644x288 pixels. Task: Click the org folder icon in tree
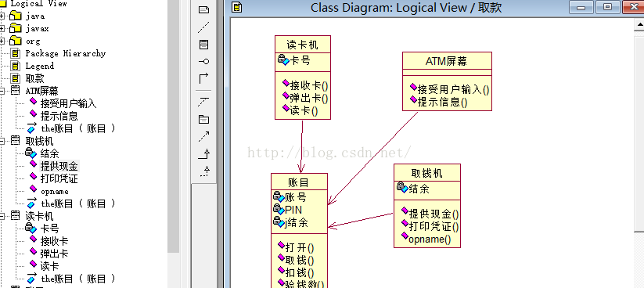15,40
